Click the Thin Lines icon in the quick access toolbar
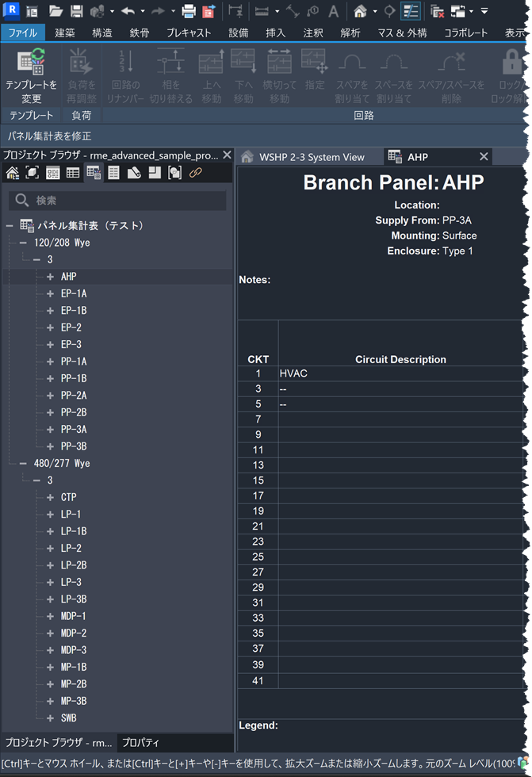 [411, 11]
